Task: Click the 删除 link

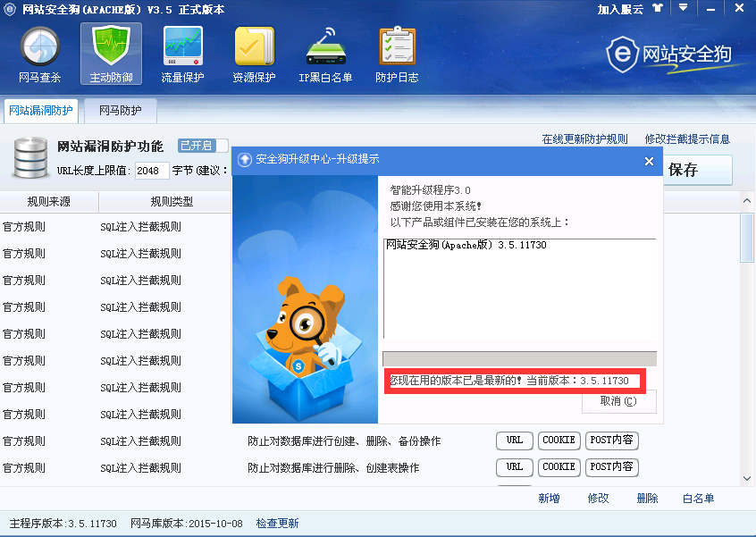Action: pos(648,499)
